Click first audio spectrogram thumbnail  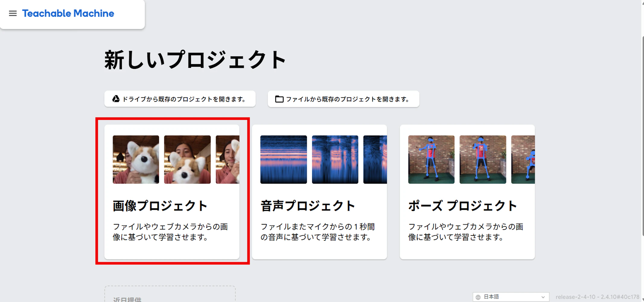(x=284, y=159)
